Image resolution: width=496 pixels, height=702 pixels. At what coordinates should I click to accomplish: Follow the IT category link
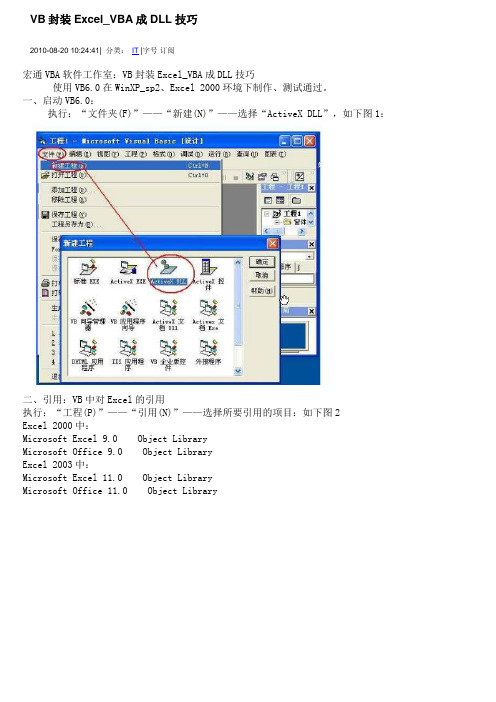pyautogui.click(x=135, y=51)
